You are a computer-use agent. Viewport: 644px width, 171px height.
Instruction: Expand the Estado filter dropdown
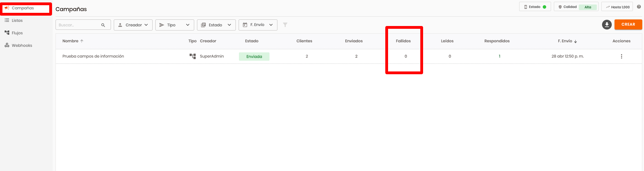click(216, 25)
